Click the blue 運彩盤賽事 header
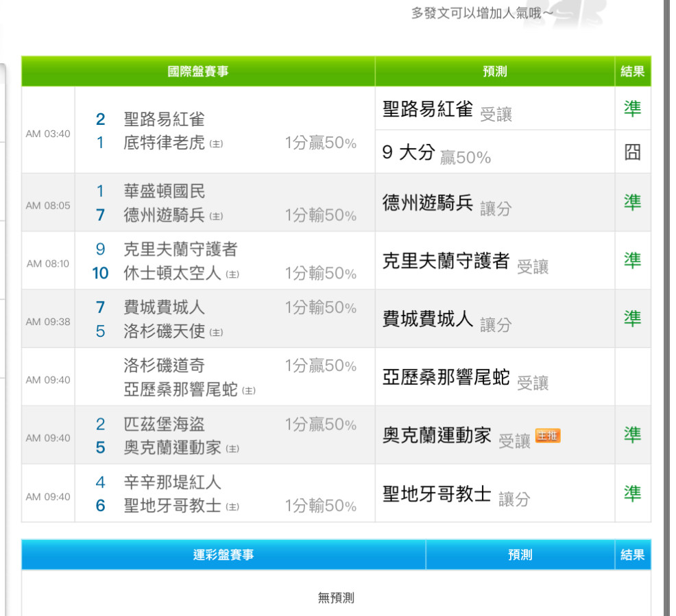The image size is (676, 616). [224, 555]
